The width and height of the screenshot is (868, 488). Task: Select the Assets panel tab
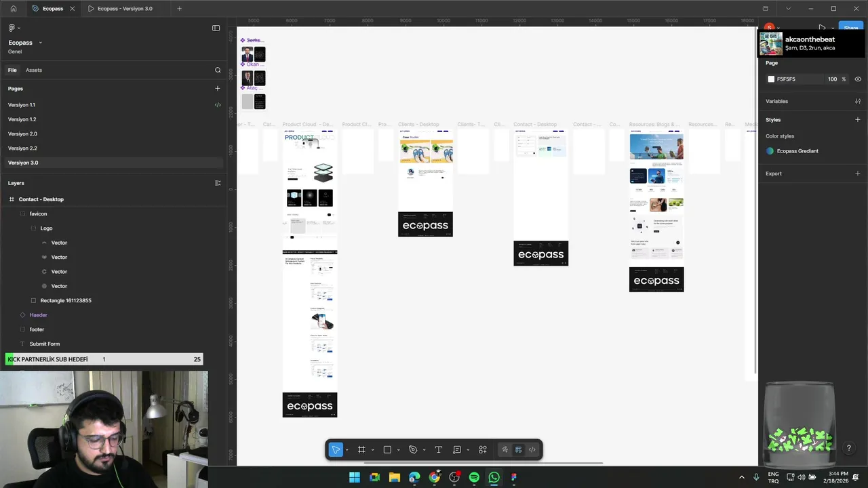click(34, 70)
